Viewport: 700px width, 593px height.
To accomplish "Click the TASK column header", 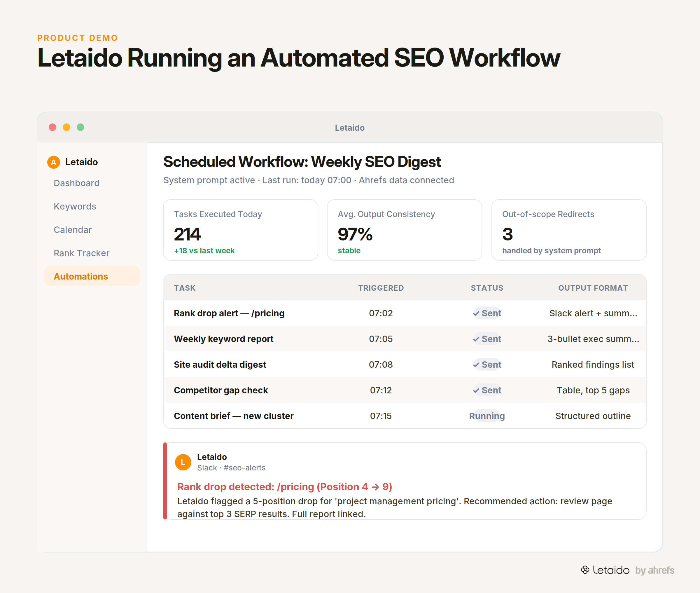I will point(185,288).
